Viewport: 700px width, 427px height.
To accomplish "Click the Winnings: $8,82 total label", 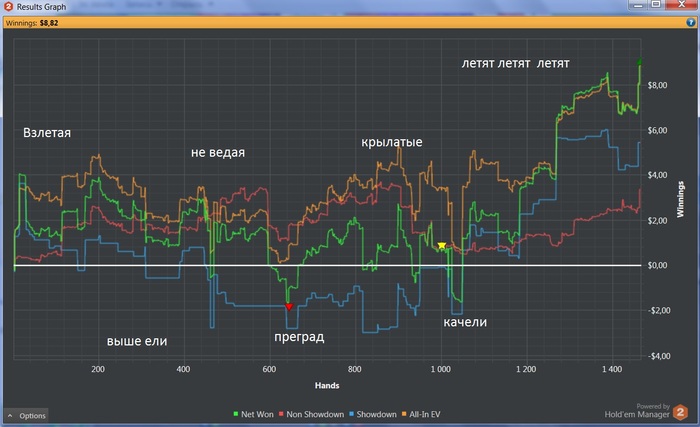I will click(32, 23).
